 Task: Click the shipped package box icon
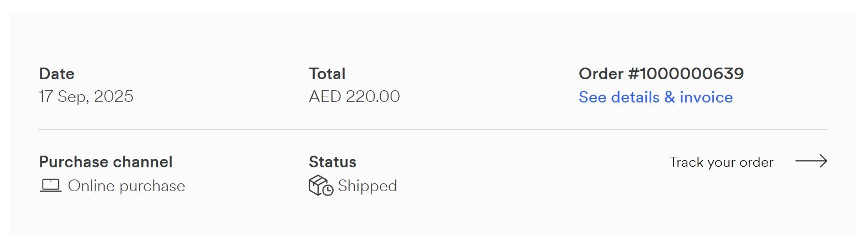[318, 184]
